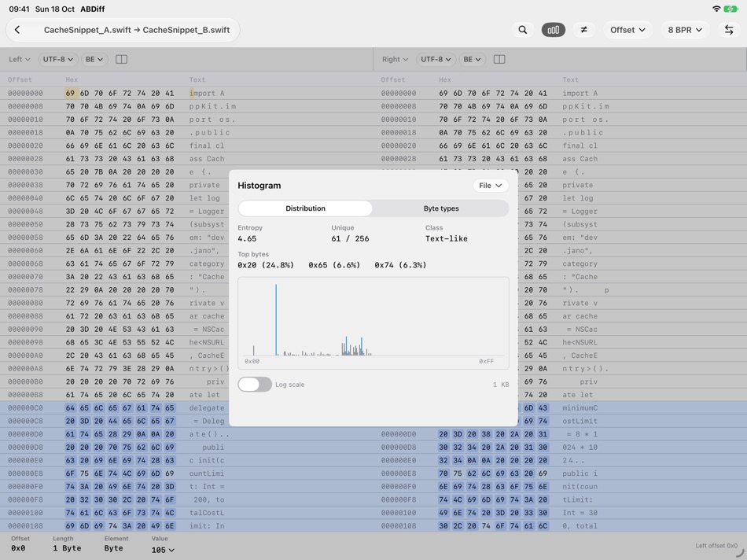This screenshot has height=560, width=747.
Task: Check the Wi-Fi status icon
Action: (x=716, y=9)
